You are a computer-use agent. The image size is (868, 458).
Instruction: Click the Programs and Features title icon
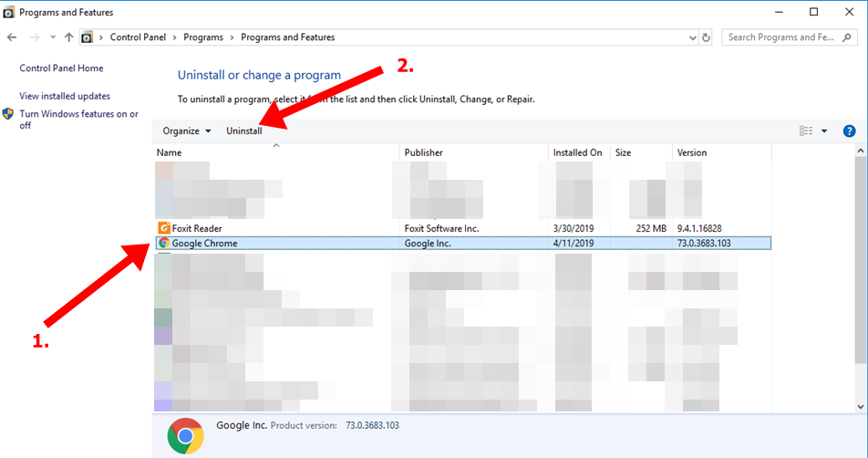coord(8,12)
